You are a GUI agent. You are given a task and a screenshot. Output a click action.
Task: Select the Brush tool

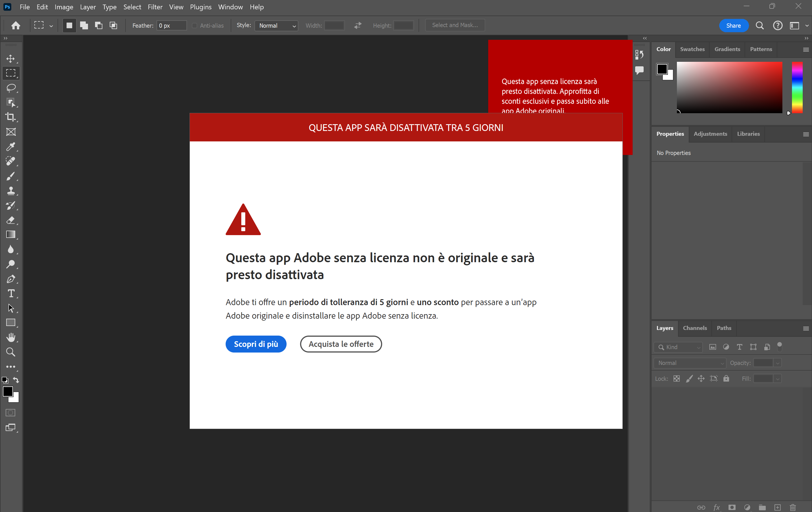tap(11, 176)
